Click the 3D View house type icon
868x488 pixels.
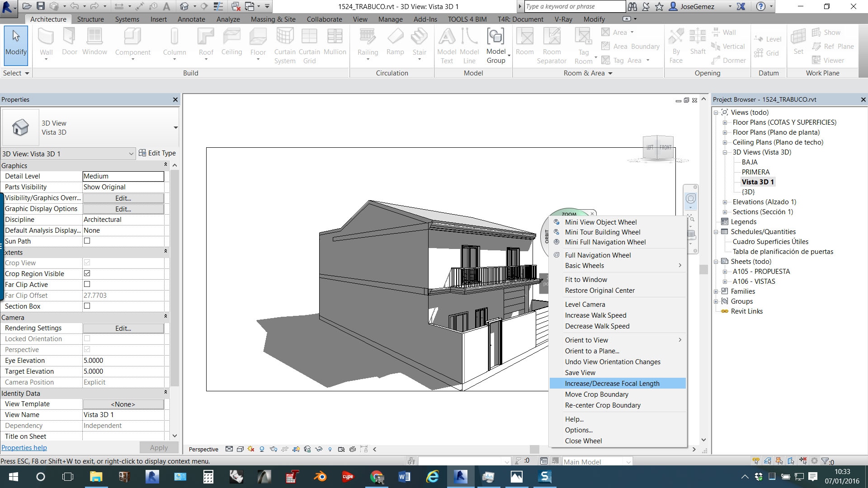pyautogui.click(x=20, y=127)
